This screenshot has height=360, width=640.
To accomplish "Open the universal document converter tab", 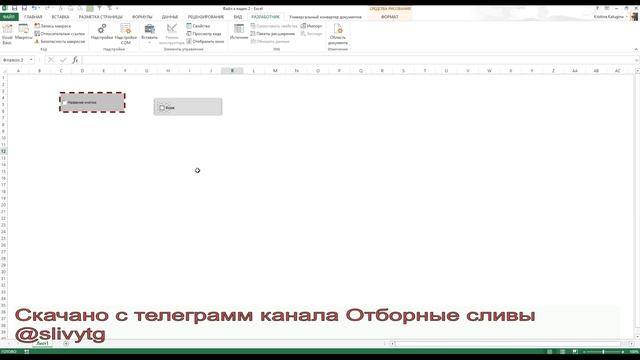I will pos(325,17).
